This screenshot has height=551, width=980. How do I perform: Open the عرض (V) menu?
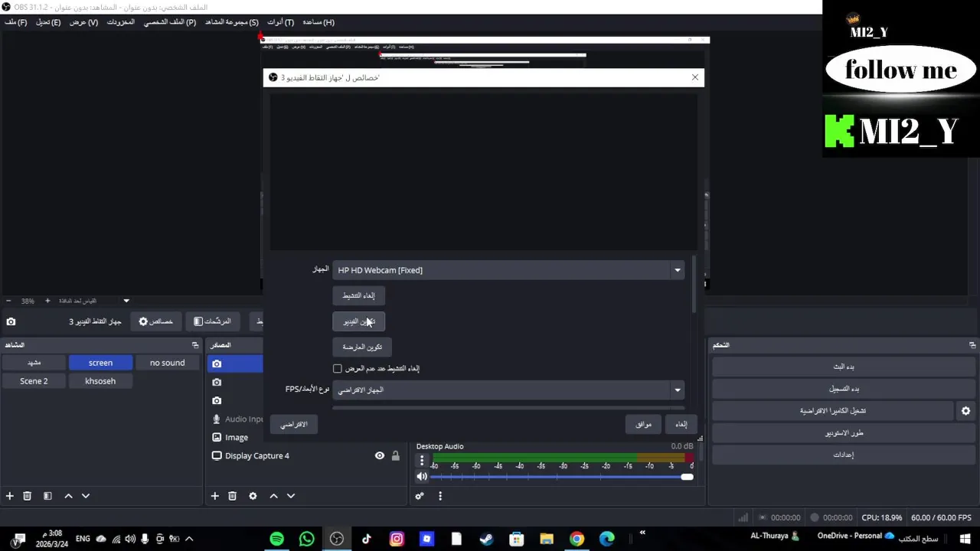[83, 22]
